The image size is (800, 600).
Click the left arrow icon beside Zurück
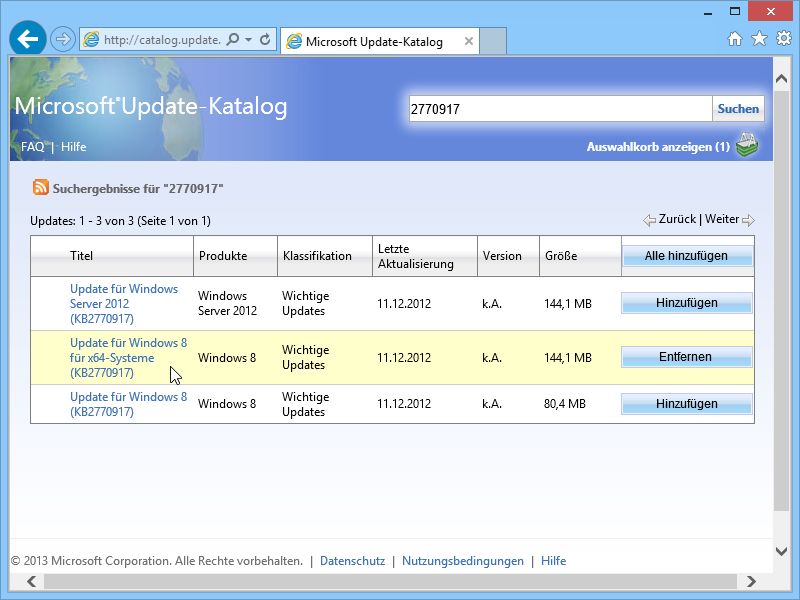tap(649, 220)
